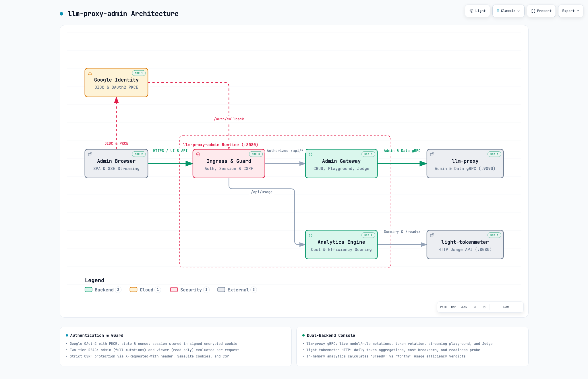Open the Classic style dropdown
The image size is (588, 379).
click(508, 11)
